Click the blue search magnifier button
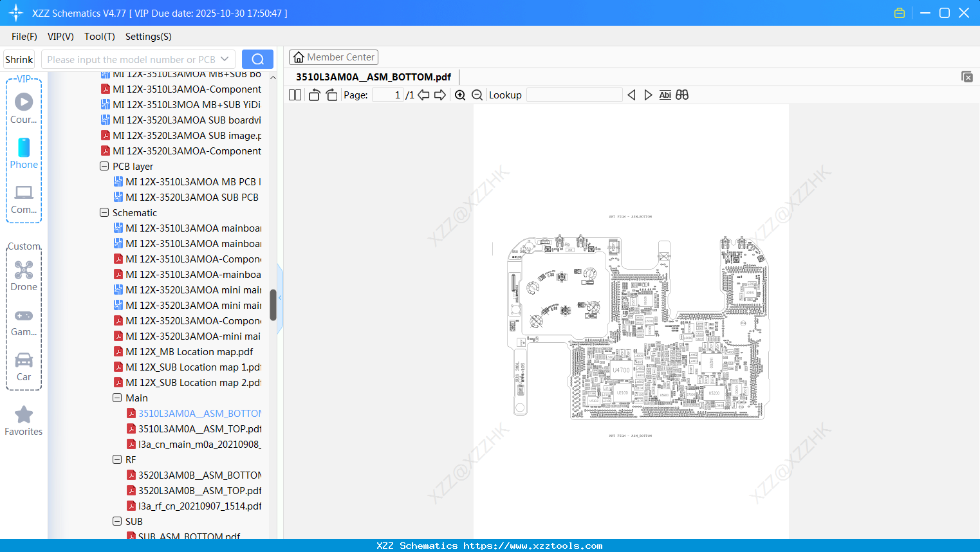Image resolution: width=980 pixels, height=552 pixels. [257, 59]
